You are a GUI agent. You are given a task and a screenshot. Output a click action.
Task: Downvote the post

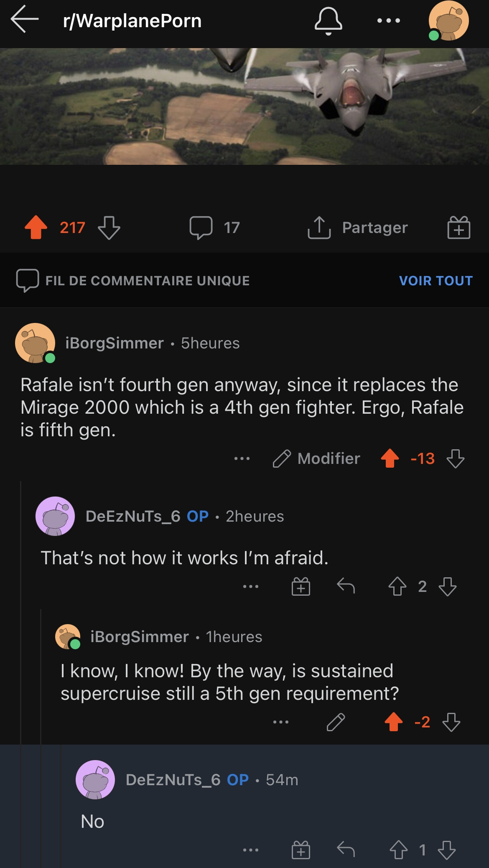[109, 228]
